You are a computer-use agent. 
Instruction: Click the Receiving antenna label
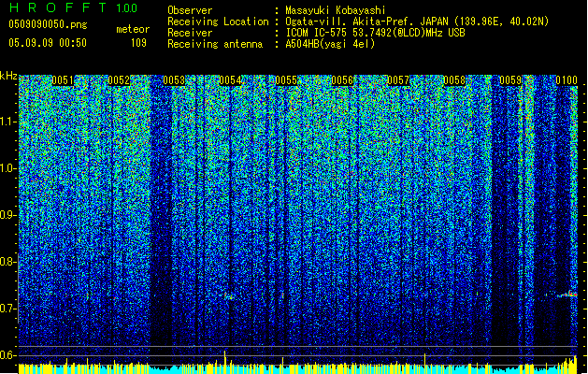tap(215, 44)
